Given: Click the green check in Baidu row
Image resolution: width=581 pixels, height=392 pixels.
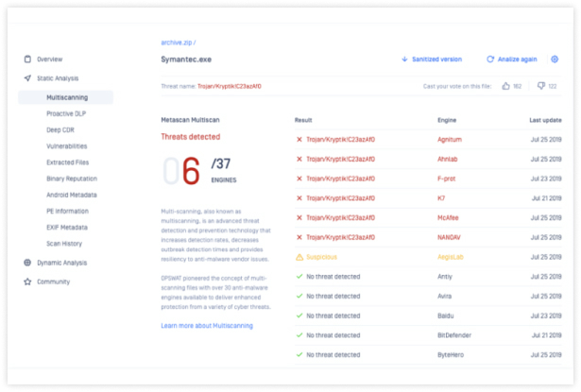Looking at the screenshot, I should [x=299, y=315].
